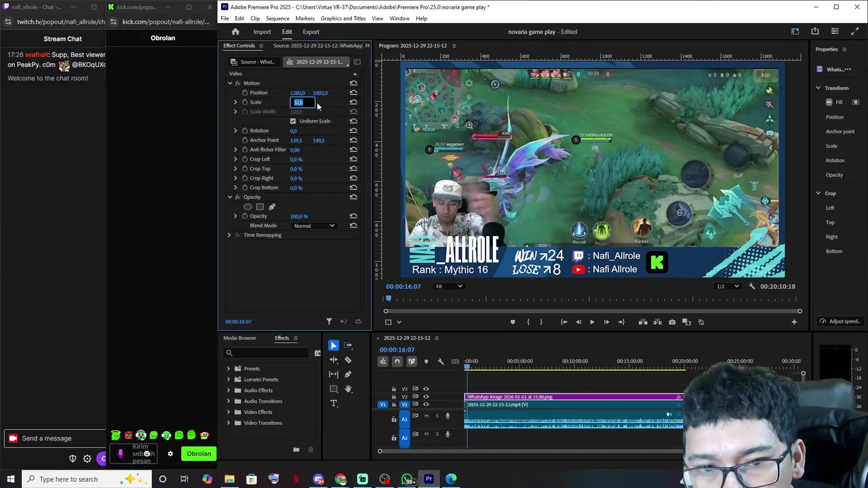
Task: Hide track V2 output eye
Action: (x=426, y=396)
